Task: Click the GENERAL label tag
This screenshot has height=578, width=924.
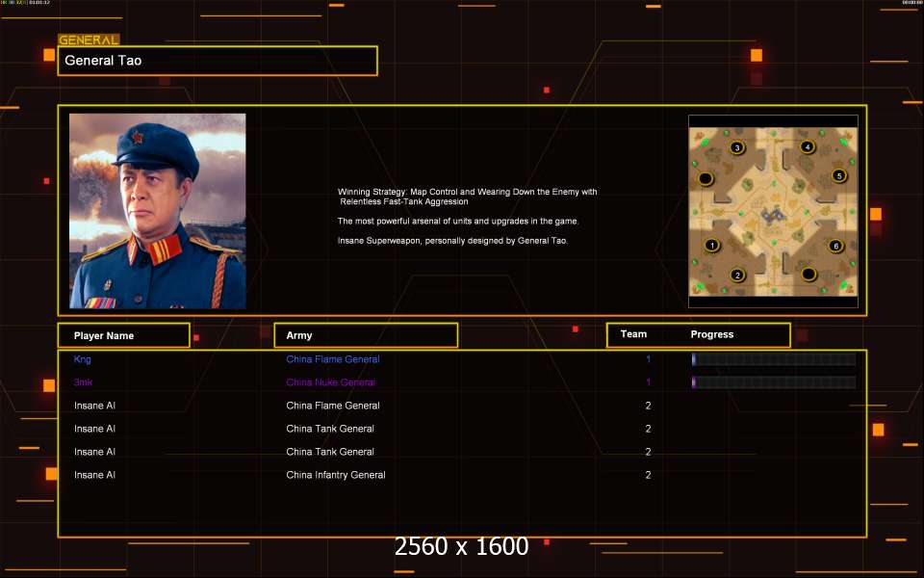Action: pyautogui.click(x=89, y=40)
